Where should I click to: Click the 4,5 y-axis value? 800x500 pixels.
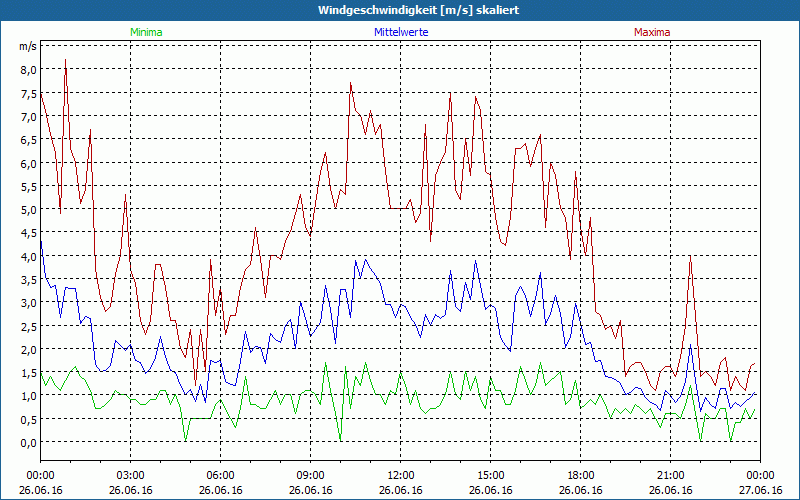(29, 233)
